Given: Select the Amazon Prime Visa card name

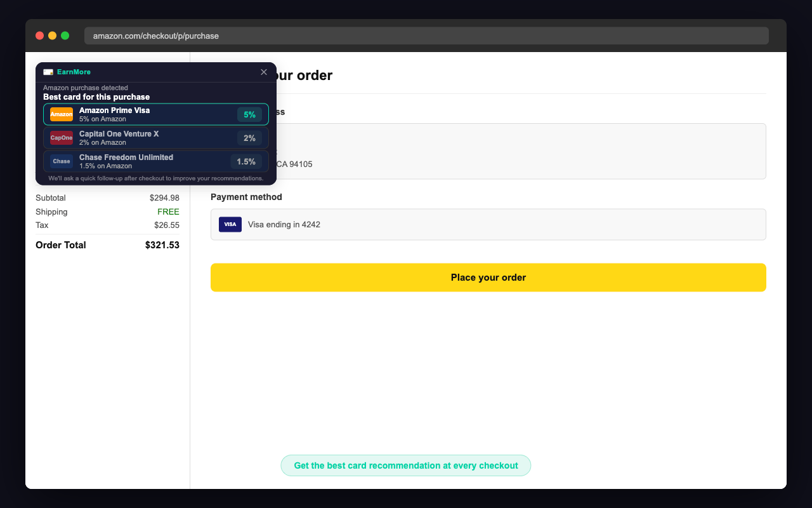Looking at the screenshot, I should [114, 110].
